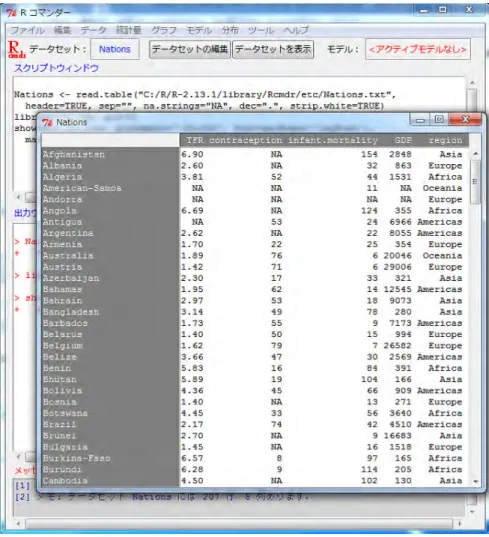The image size is (489, 537).
Task: Maximize the Nations data viewer window
Action: point(439,119)
